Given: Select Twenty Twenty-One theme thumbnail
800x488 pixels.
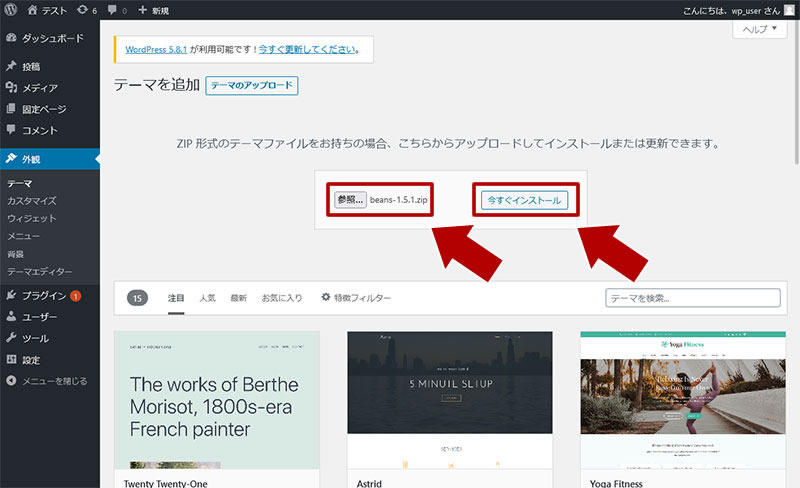Looking at the screenshot, I should (217, 400).
